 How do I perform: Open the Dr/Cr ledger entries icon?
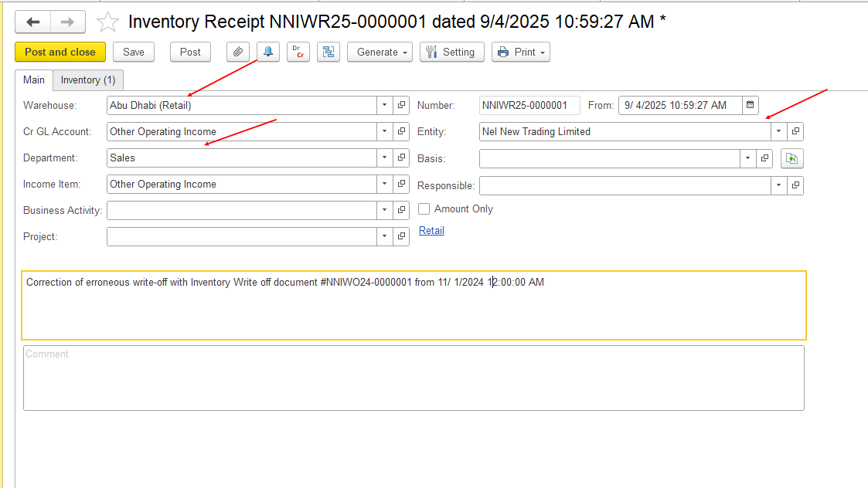coord(298,52)
